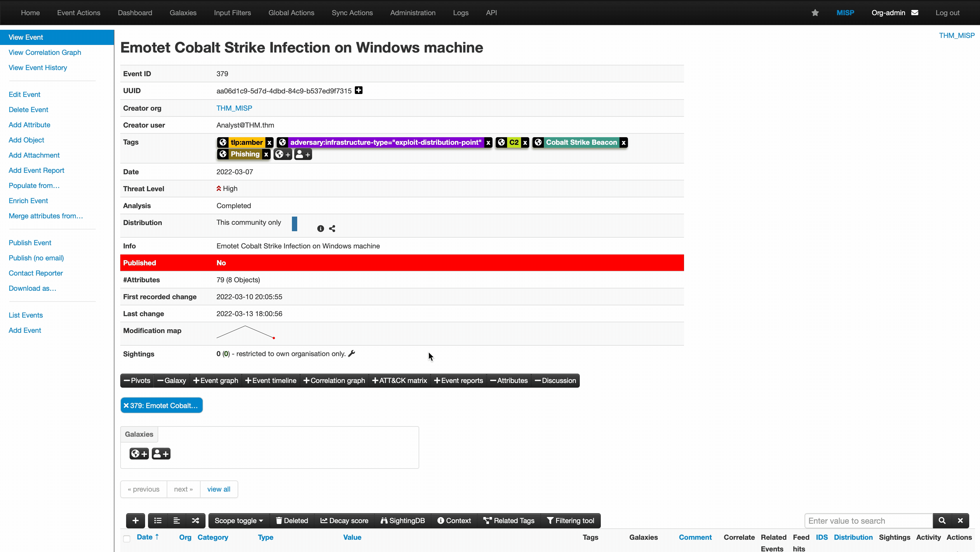Viewport: 980px width, 552px height.
Task: Show Deleted attributes
Action: tap(292, 521)
